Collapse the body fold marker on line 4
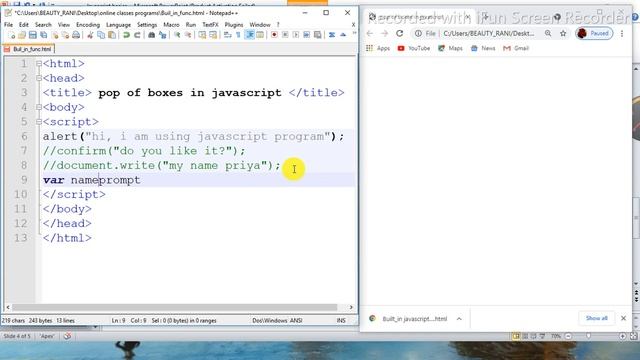Image resolution: width=640 pixels, height=360 pixels. [x=39, y=107]
